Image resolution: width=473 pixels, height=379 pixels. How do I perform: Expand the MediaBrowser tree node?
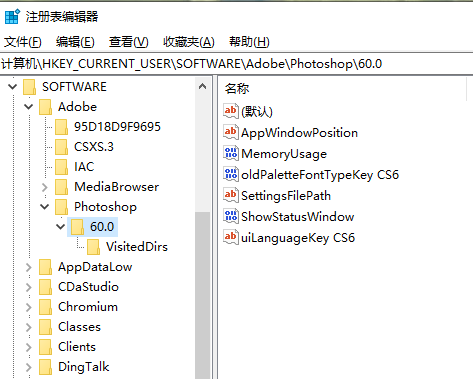[x=45, y=187]
